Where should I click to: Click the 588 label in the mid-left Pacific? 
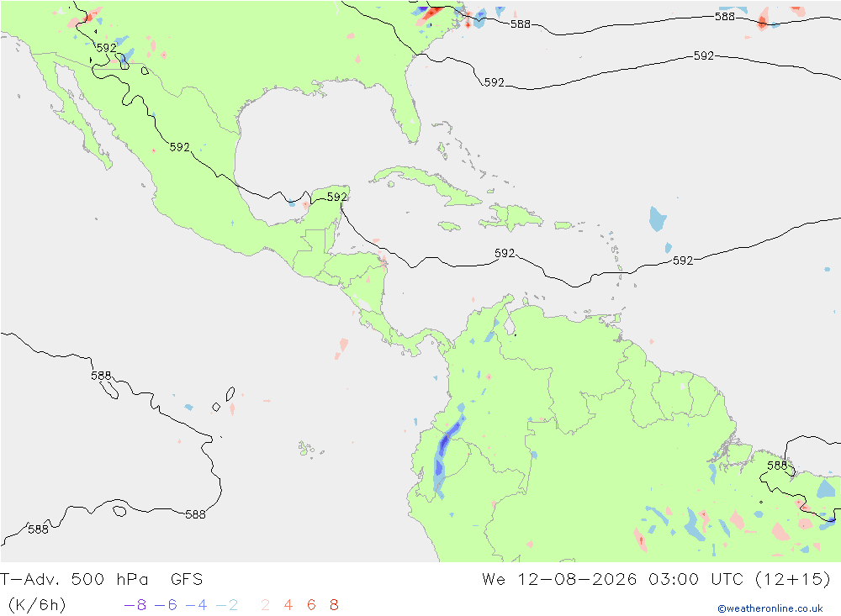coord(101,376)
